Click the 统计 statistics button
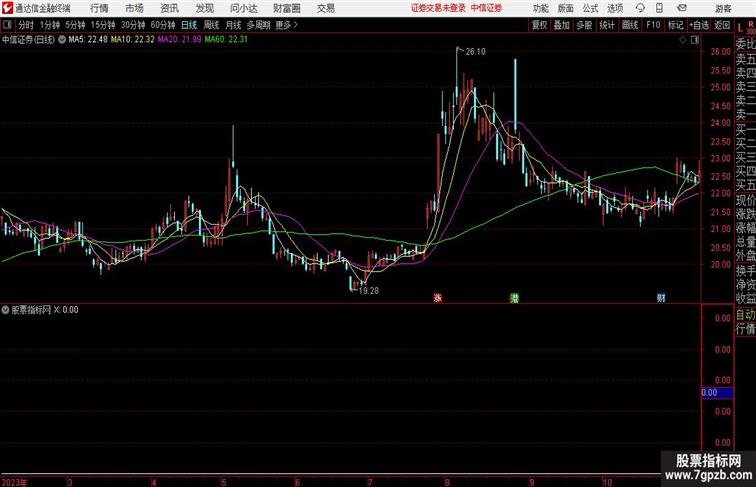756x487 pixels. (607, 25)
